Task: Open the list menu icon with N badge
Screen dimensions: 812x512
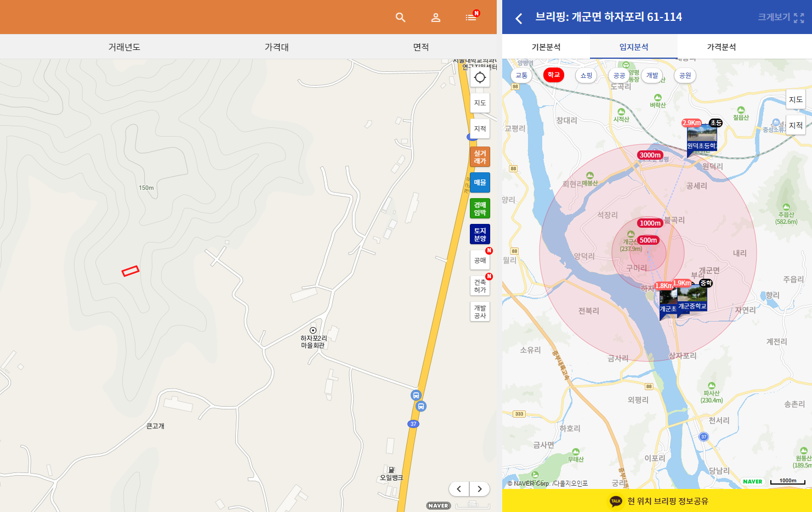Action: (x=472, y=16)
